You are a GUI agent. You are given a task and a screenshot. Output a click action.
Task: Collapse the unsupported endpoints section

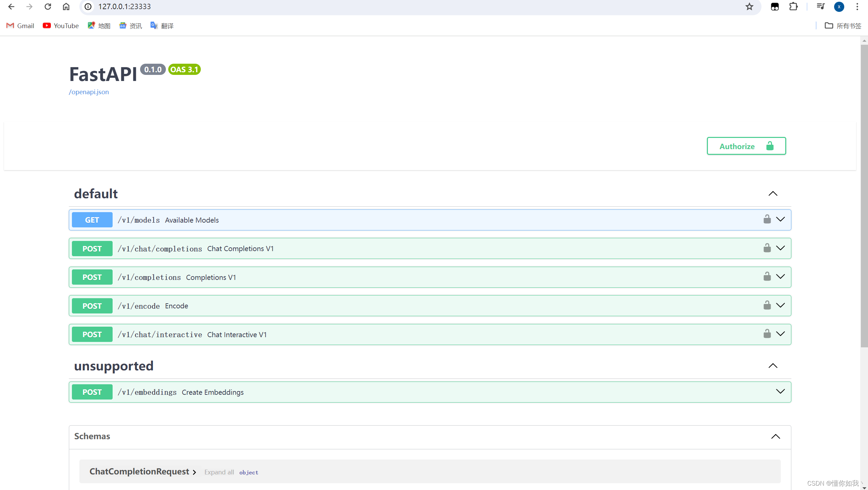(773, 366)
